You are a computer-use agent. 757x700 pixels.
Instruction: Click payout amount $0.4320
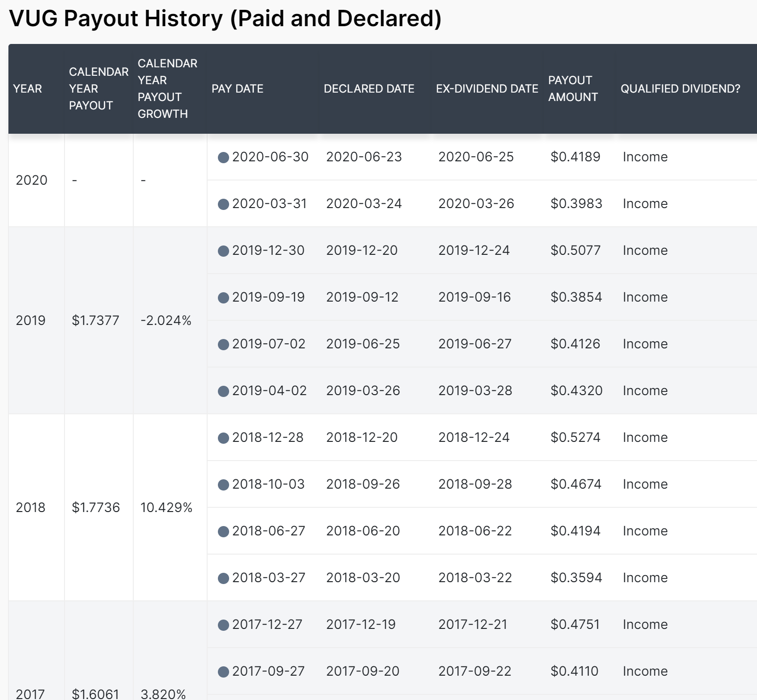pos(577,390)
